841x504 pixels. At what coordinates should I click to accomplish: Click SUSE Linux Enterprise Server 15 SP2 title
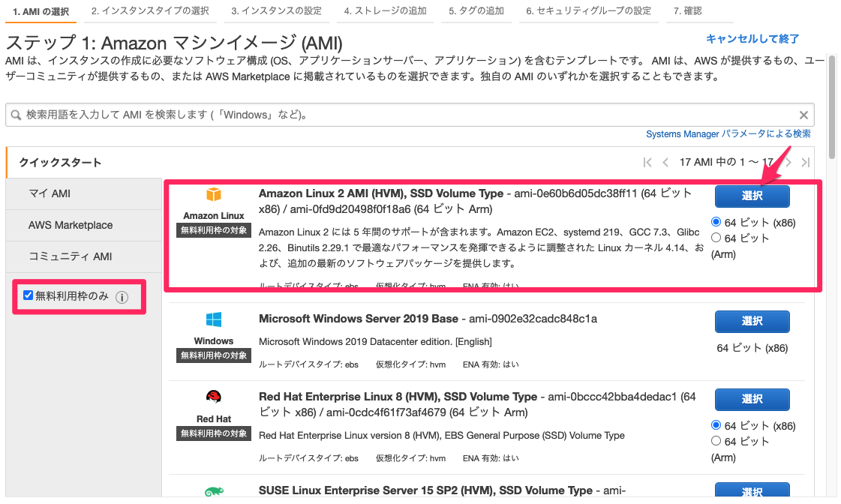coord(425,490)
